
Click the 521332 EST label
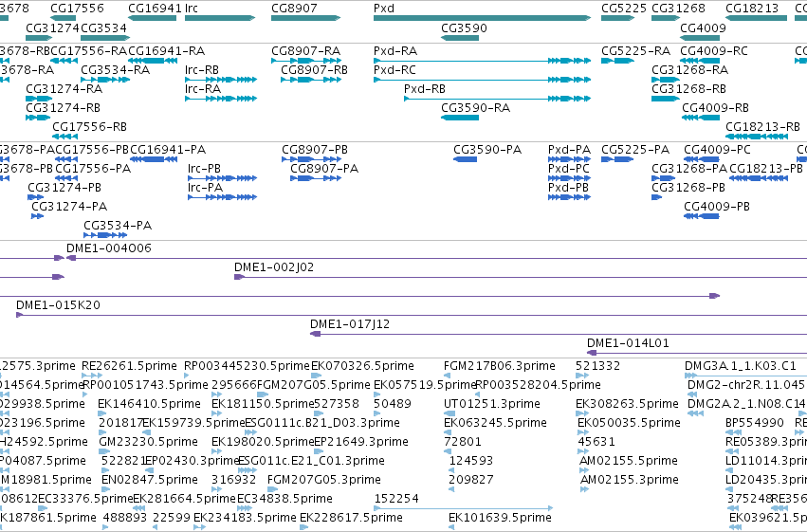tap(598, 366)
